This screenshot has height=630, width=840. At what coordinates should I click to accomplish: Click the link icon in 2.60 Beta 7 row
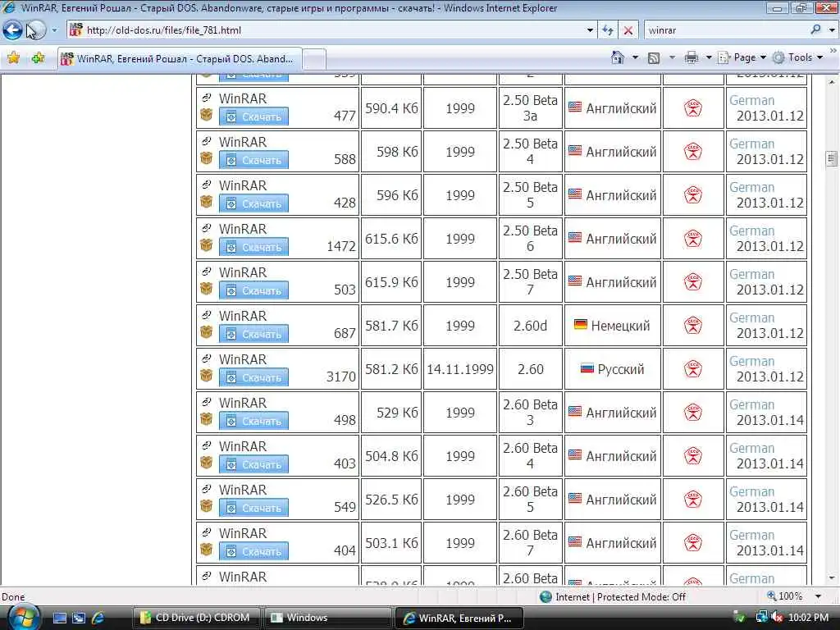point(206,532)
